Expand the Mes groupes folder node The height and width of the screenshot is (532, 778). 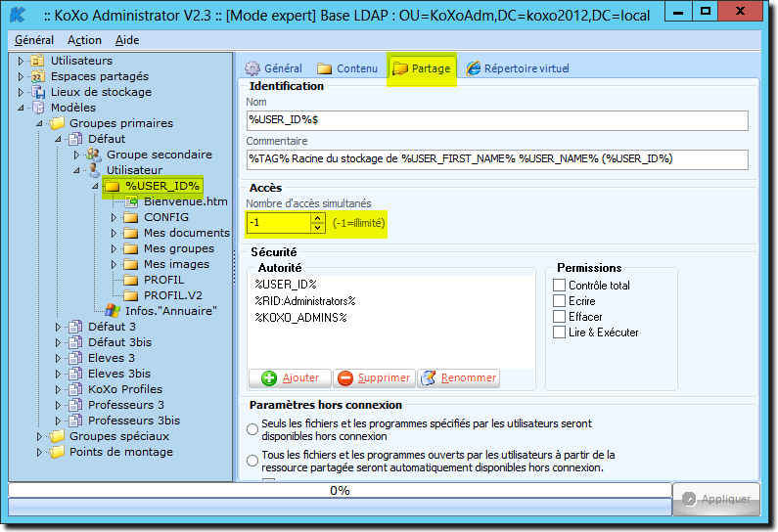click(x=114, y=248)
